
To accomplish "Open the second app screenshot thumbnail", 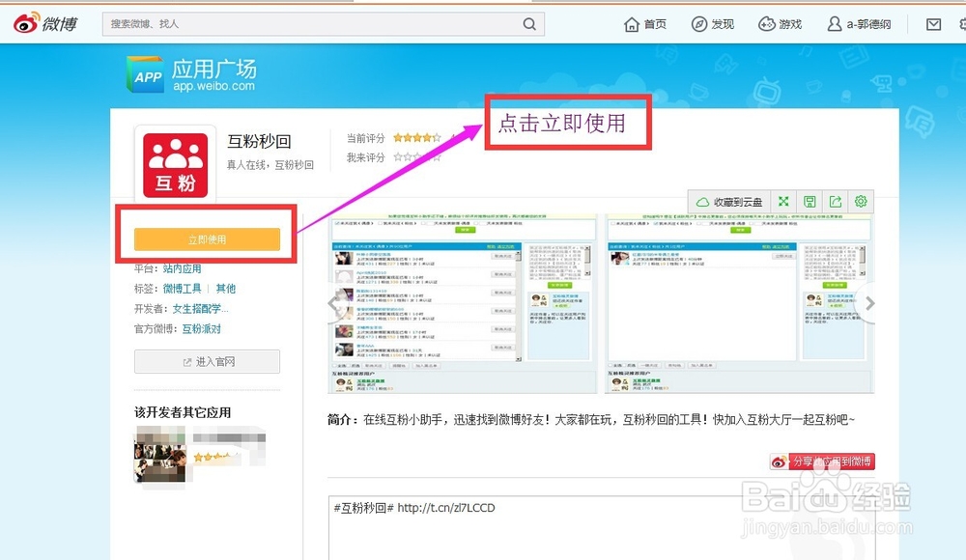I will tap(739, 303).
